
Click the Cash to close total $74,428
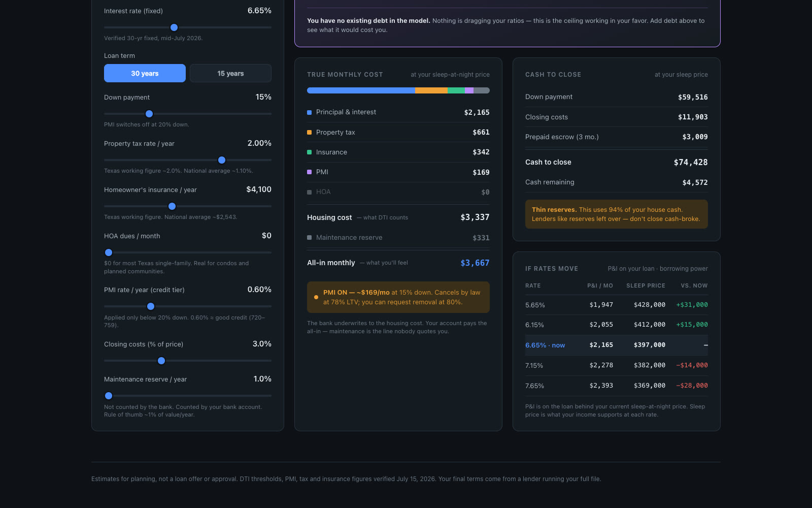[x=691, y=163]
